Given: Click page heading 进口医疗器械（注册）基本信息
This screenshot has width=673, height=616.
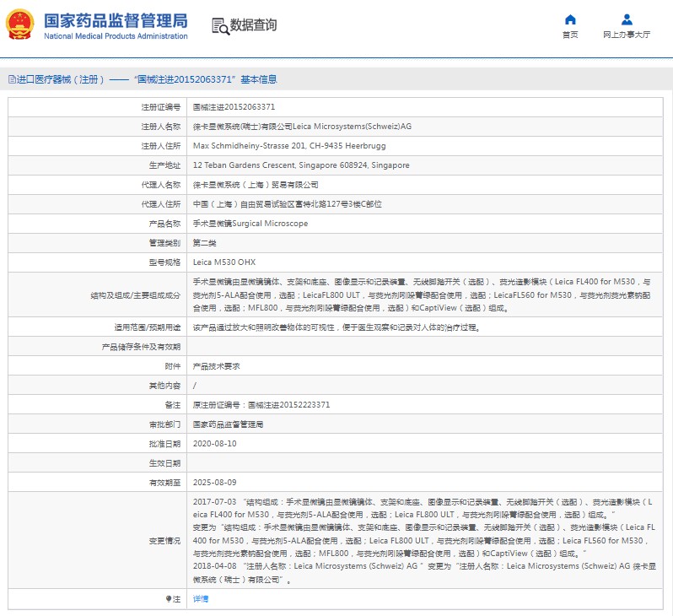Looking at the screenshot, I should point(143,79).
